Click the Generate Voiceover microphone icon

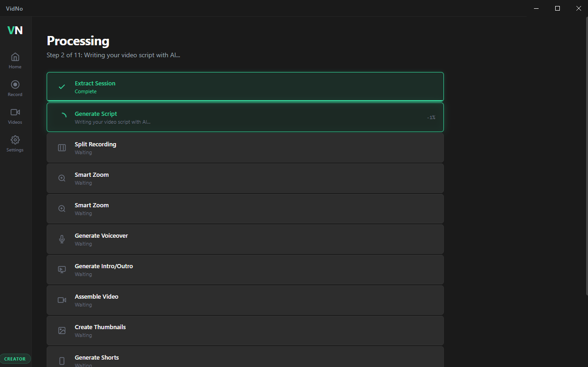62,239
